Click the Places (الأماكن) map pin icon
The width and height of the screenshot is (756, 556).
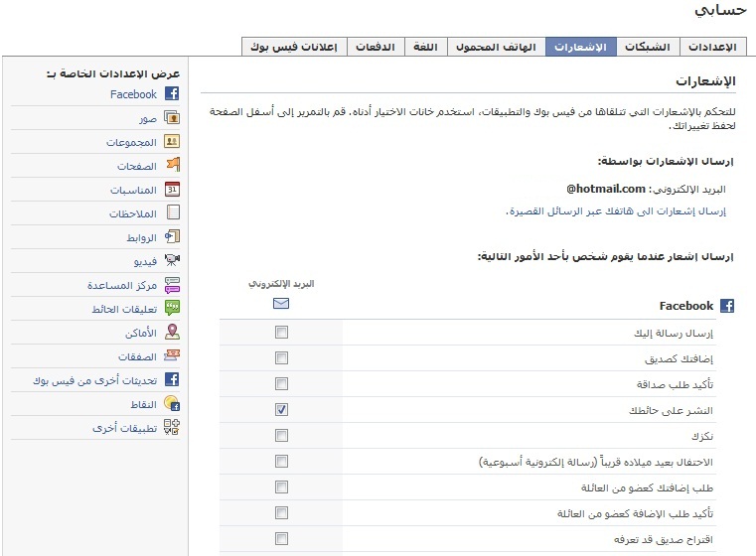[172, 333]
